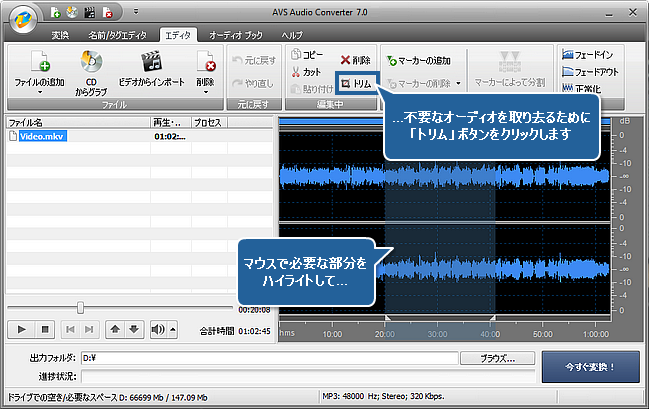The image size is (649, 409).
Task: Click マーカーによって分割 button
Action: 510,69
